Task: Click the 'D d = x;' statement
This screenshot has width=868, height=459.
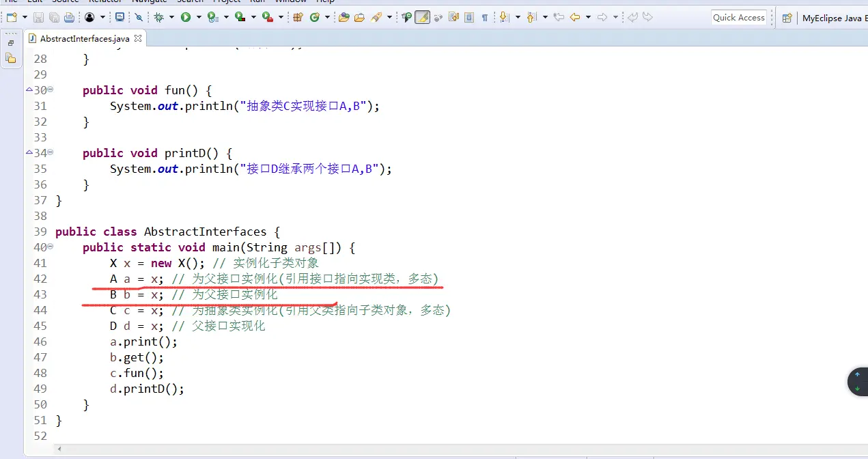Action: point(137,326)
